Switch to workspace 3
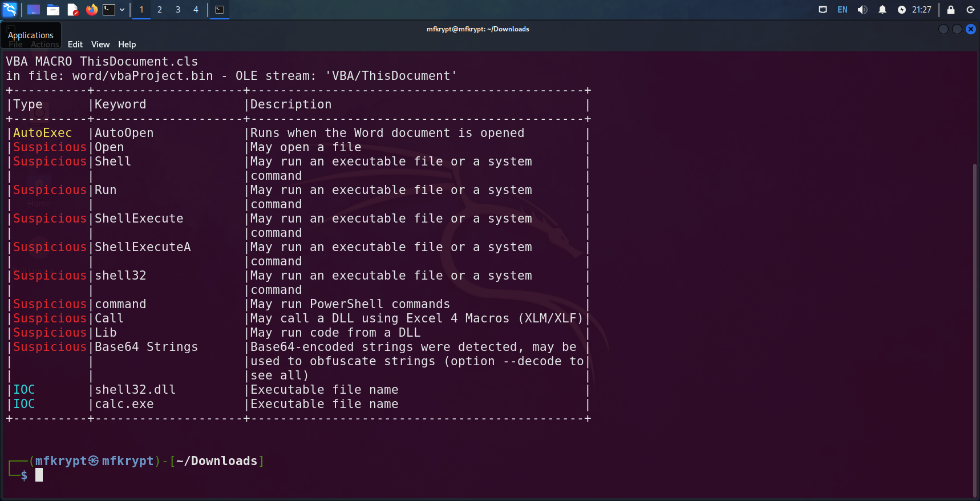980x501 pixels. pos(178,10)
